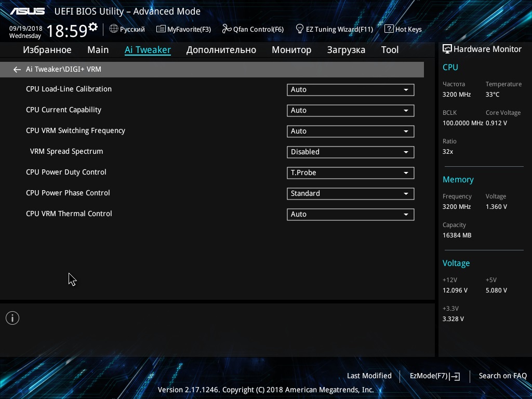The height and width of the screenshot is (399, 532).
Task: Click the Hot Keys question mark icon
Action: coord(389,29)
